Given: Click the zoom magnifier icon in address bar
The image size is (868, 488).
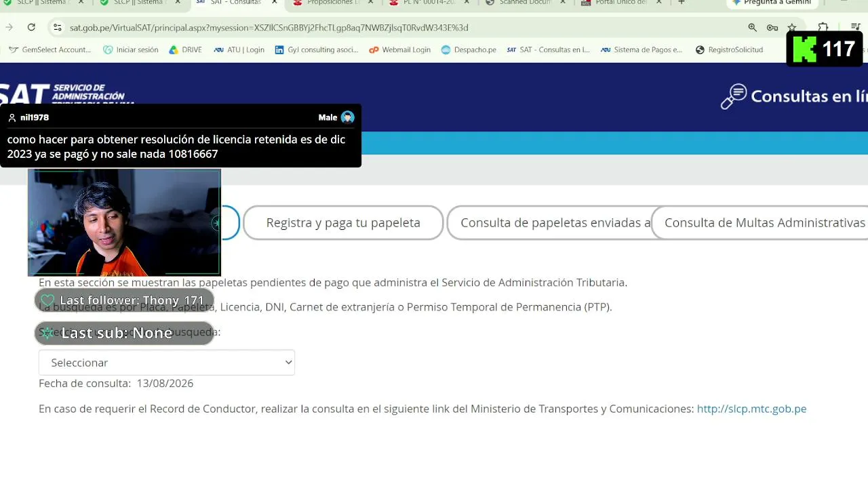Looking at the screenshot, I should coord(752,27).
